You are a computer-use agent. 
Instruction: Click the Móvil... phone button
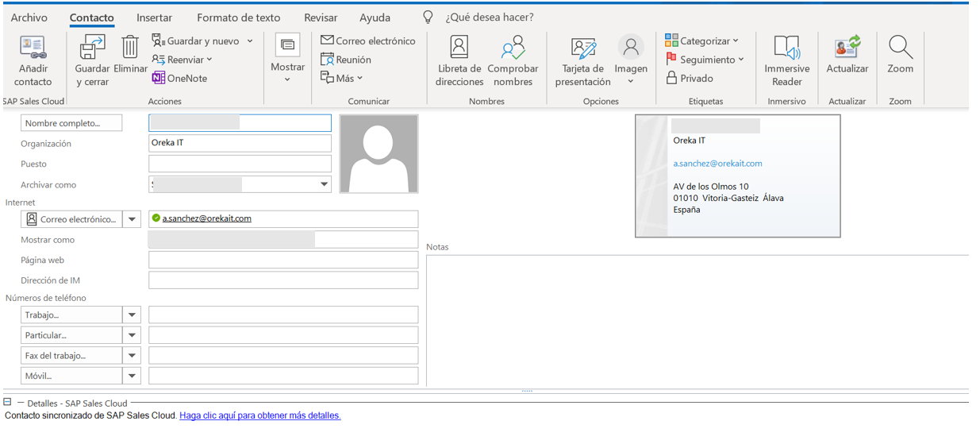(x=71, y=376)
